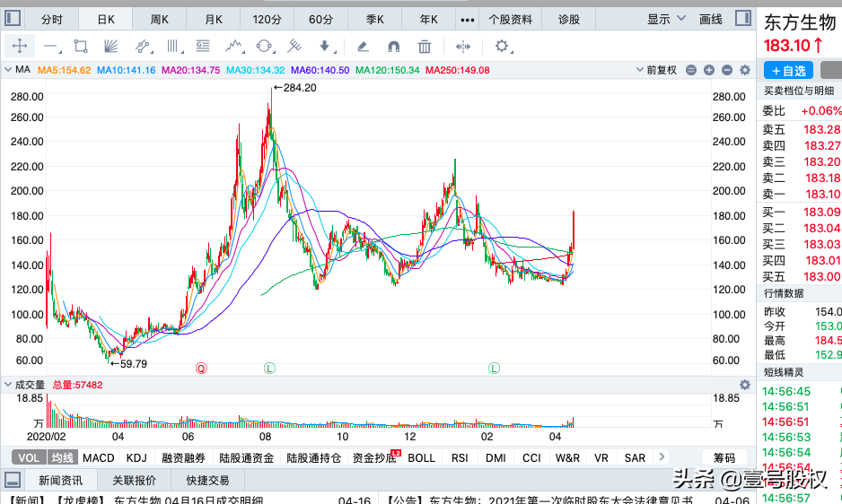Switch to 季K tab
This screenshot has width=842, height=504.
coord(375,20)
